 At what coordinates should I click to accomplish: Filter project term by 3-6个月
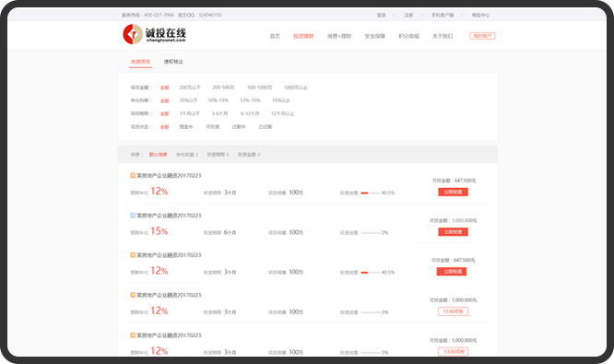pos(219,113)
